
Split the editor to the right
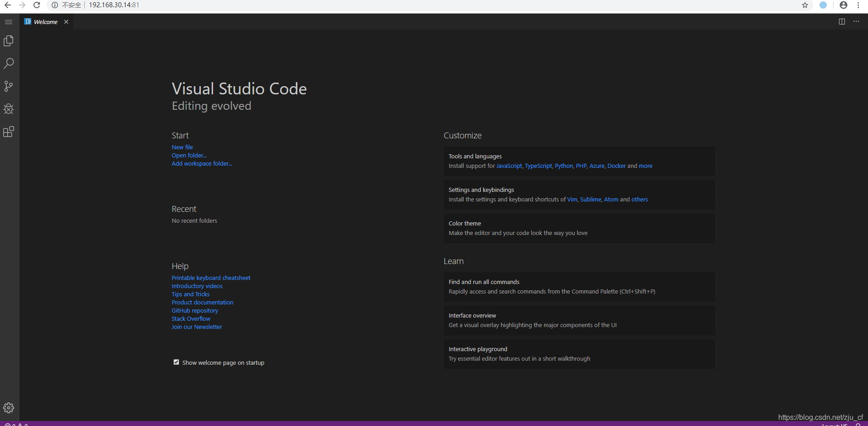coord(842,22)
